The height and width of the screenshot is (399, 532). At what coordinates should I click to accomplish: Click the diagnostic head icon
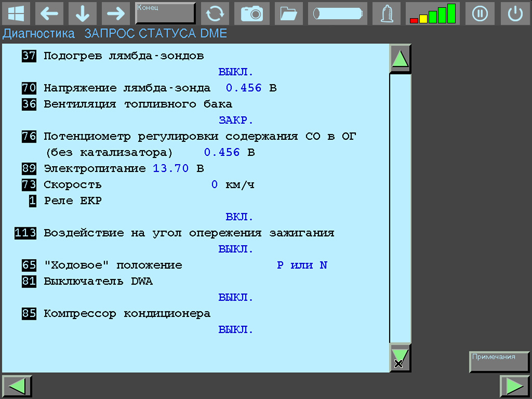pos(387,14)
